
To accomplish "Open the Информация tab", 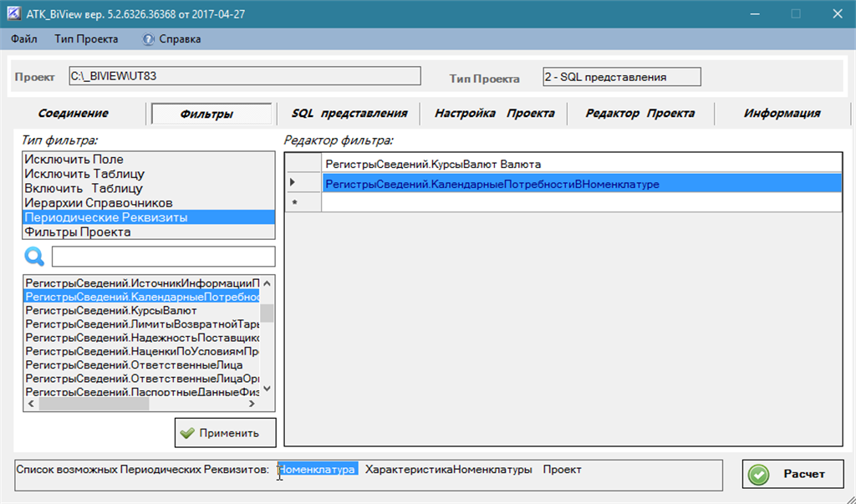I will (782, 113).
